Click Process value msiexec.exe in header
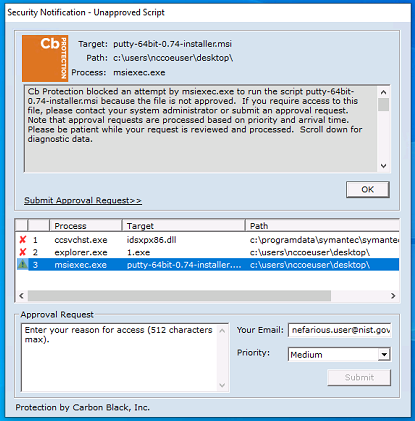This screenshot has width=415, height=421. click(139, 73)
